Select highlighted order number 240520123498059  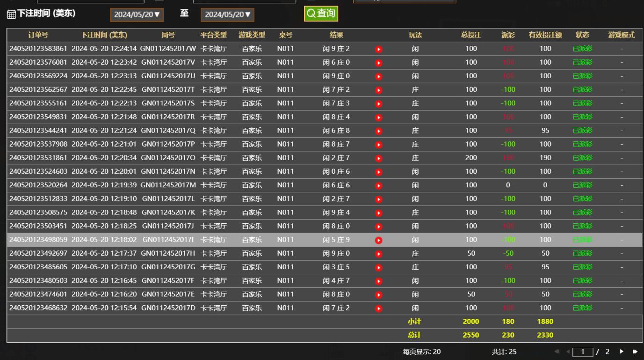pyautogui.click(x=38, y=240)
